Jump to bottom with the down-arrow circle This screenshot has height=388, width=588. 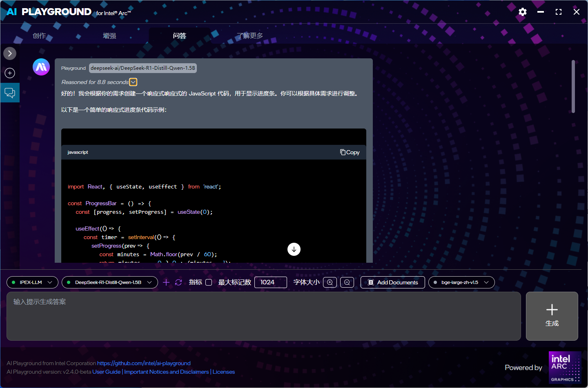(294, 249)
